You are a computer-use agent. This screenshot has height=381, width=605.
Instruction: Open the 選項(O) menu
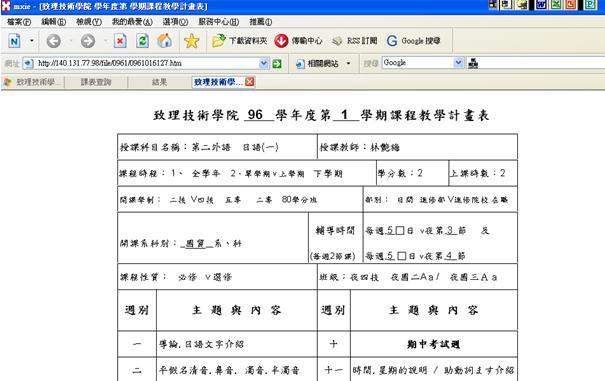(175, 22)
